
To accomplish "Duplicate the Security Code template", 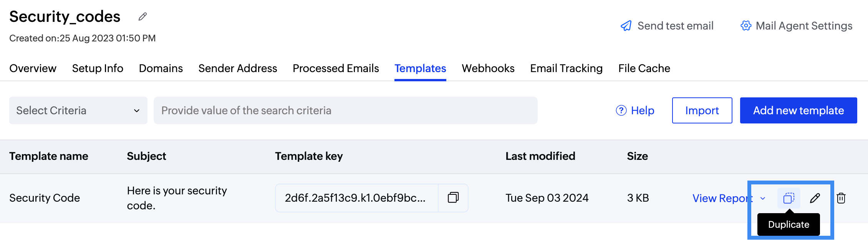I will pos(789,198).
